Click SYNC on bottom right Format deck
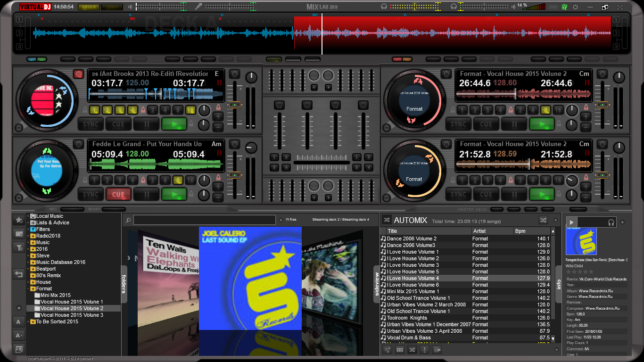 click(x=458, y=194)
